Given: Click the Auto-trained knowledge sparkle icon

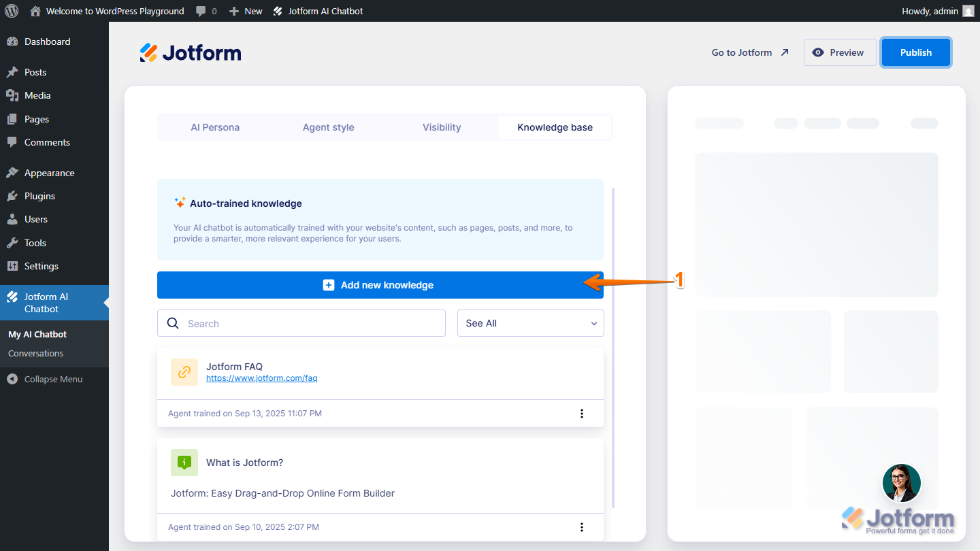Looking at the screenshot, I should [x=180, y=203].
